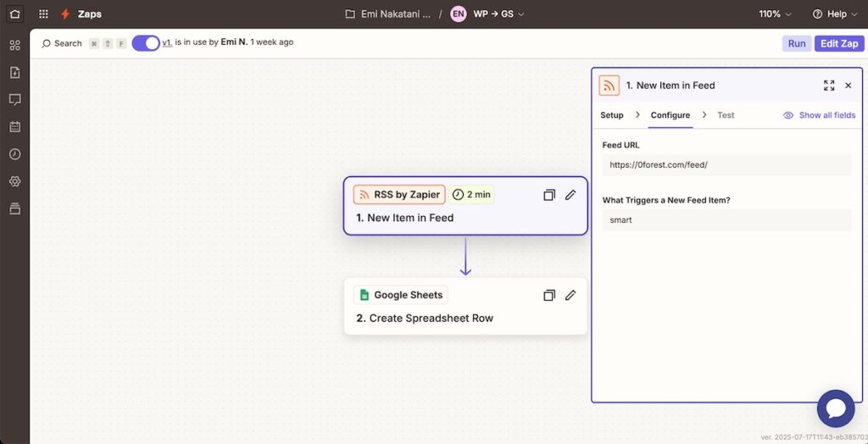Click the EN avatar badge
868x444 pixels.
point(459,14)
